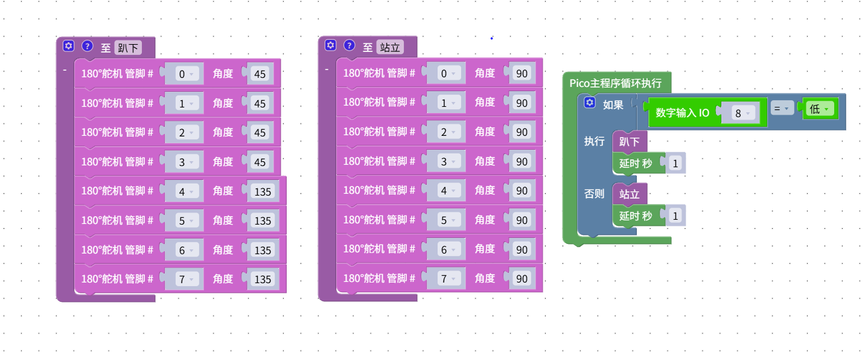Edit the 趴下 function name field
The width and height of the screenshot is (868, 355).
click(127, 48)
